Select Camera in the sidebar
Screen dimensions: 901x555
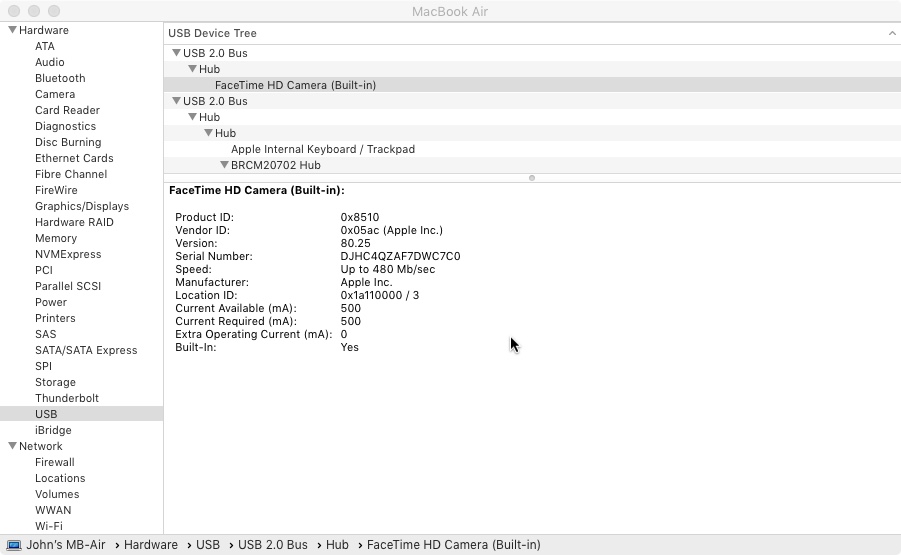(x=55, y=94)
